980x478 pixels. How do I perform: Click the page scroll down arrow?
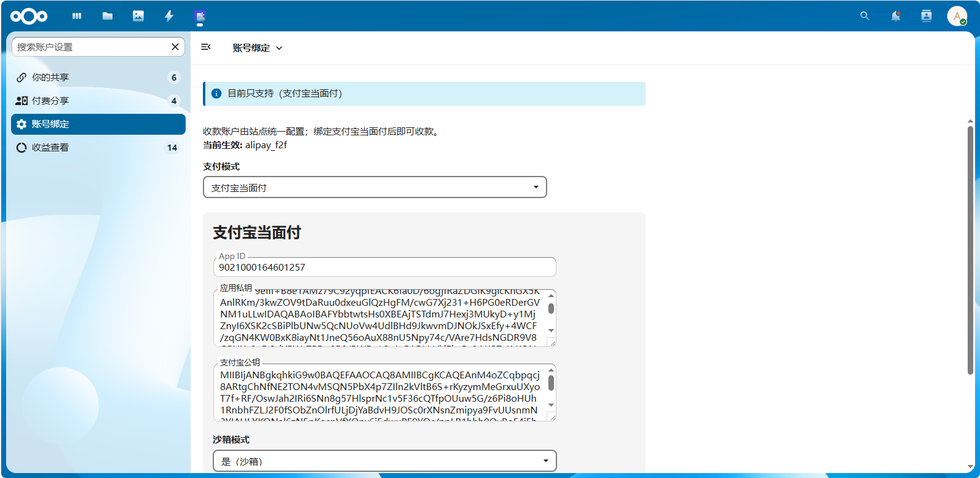[970, 467]
